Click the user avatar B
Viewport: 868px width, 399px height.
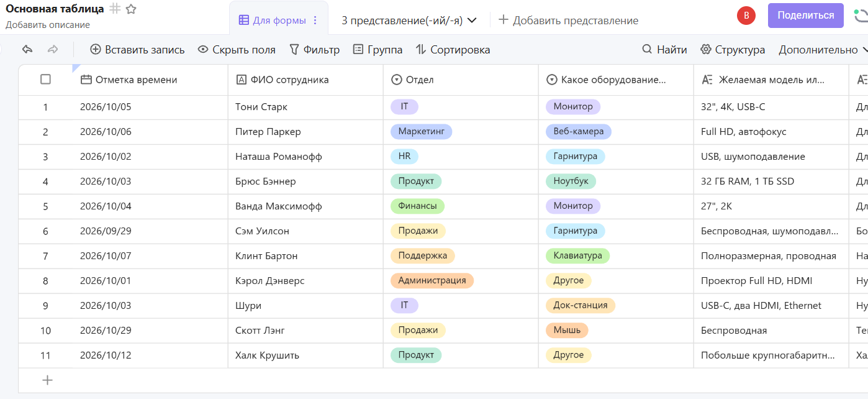(746, 16)
